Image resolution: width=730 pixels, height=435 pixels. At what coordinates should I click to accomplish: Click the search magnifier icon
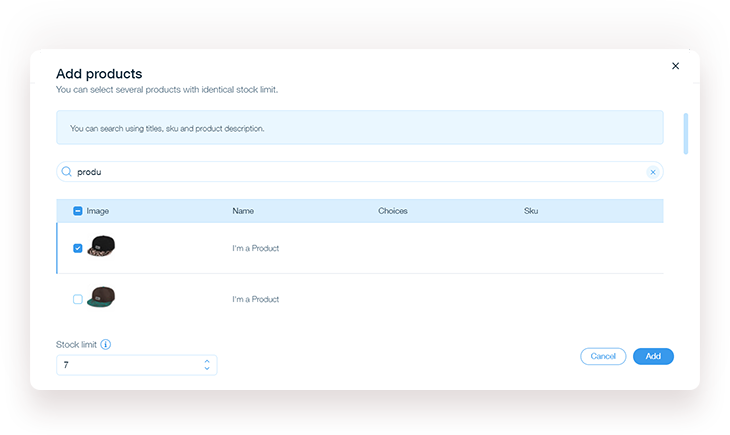point(67,172)
